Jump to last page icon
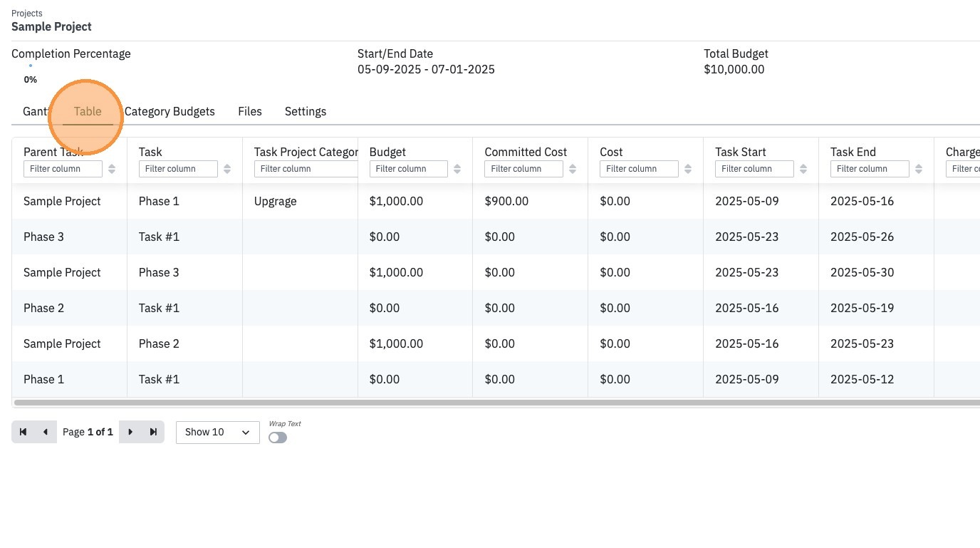The width and height of the screenshot is (980, 548). point(153,432)
